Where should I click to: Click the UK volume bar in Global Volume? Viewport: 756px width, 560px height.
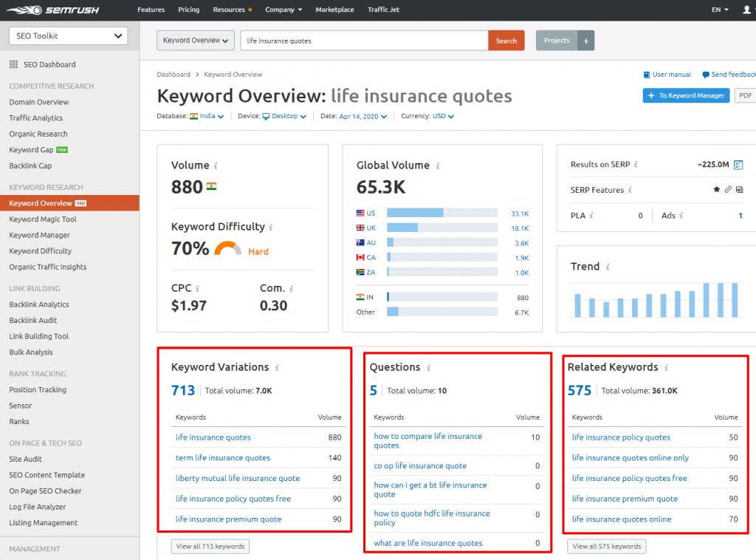442,228
